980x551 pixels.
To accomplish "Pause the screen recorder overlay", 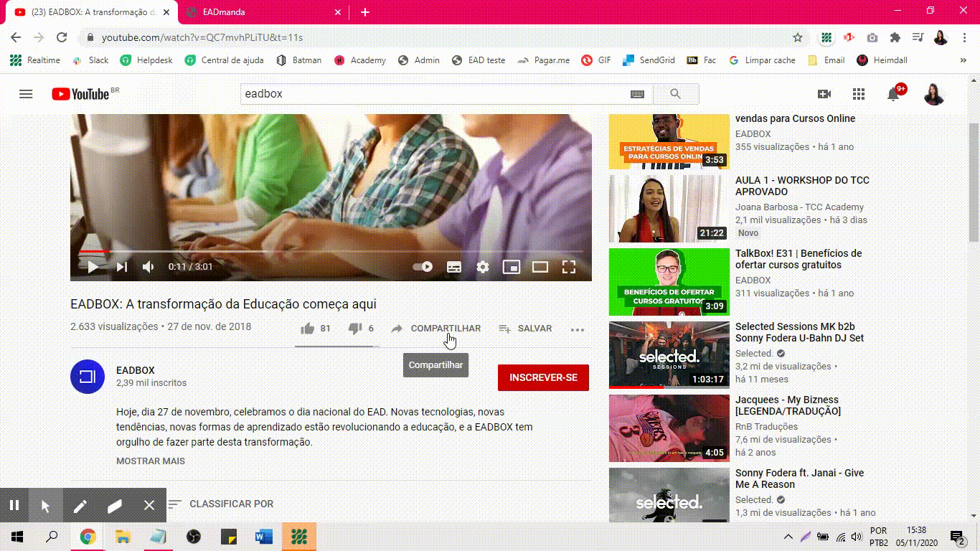I will (x=14, y=505).
